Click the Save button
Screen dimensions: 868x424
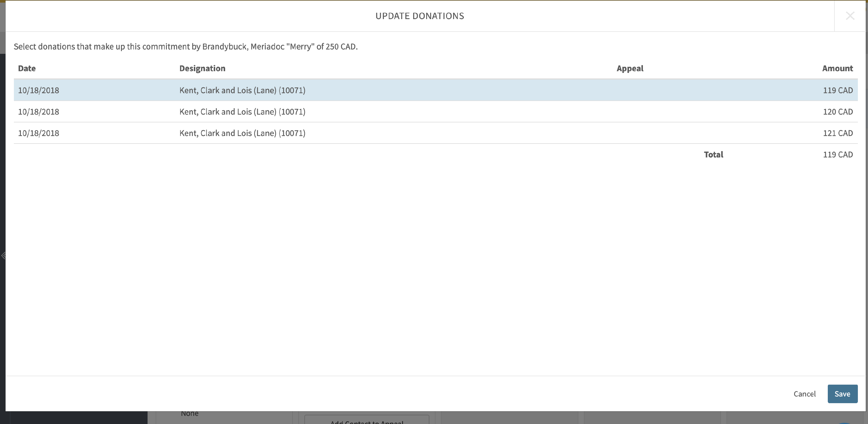point(842,394)
